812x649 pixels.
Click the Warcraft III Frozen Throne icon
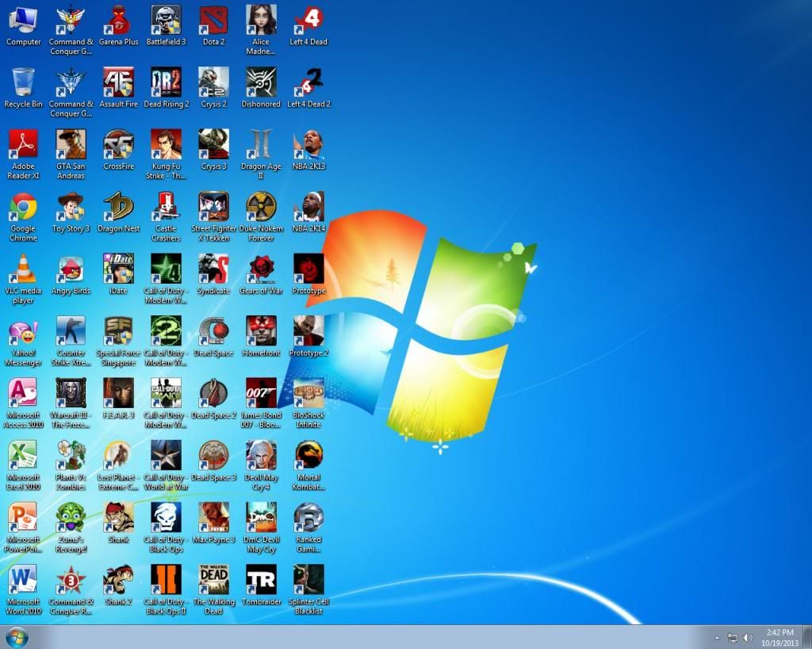click(71, 403)
